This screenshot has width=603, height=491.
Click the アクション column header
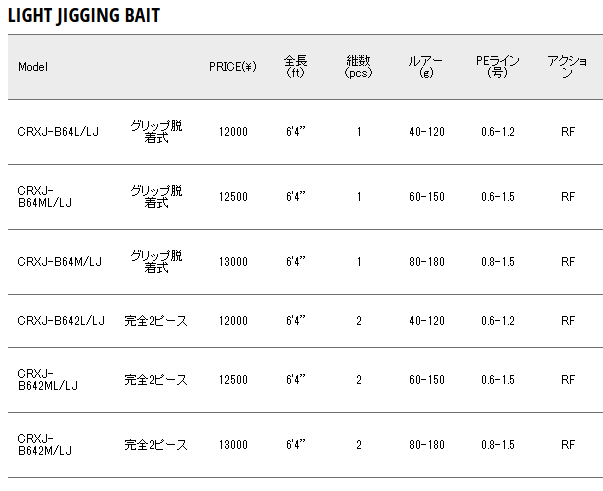click(567, 67)
